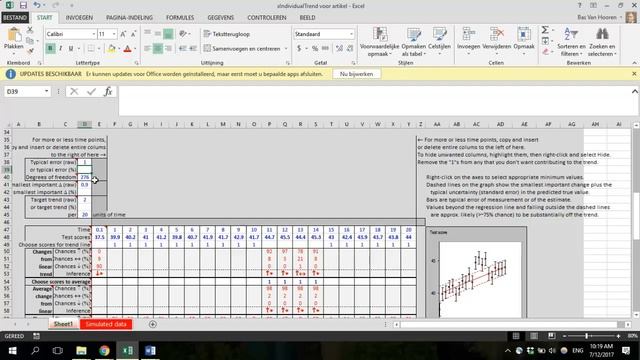Increase font size with larger A icon
This screenshot has height=360, width=640.
click(123, 34)
